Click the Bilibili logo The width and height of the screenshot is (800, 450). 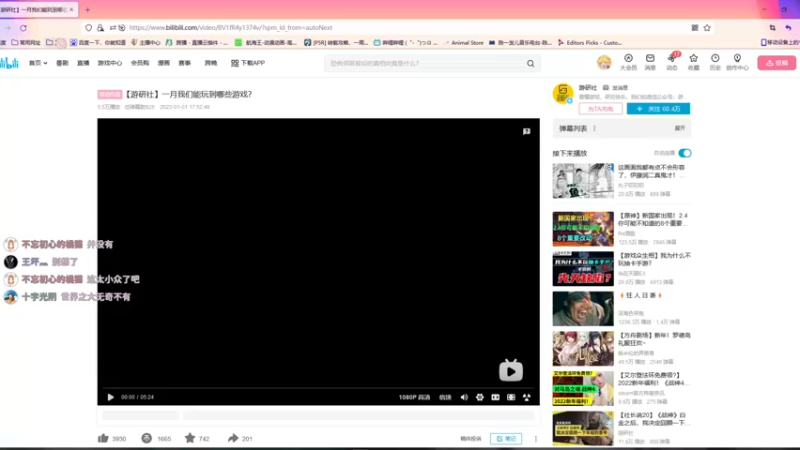coord(9,63)
